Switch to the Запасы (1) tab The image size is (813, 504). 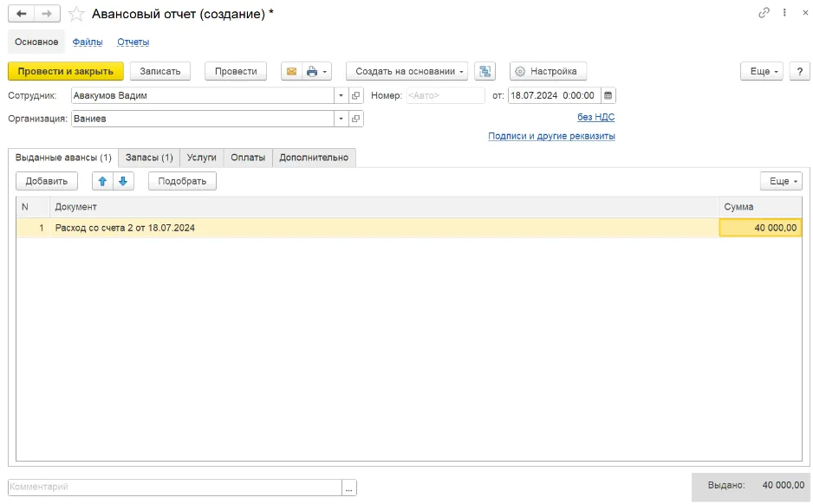coord(149,158)
